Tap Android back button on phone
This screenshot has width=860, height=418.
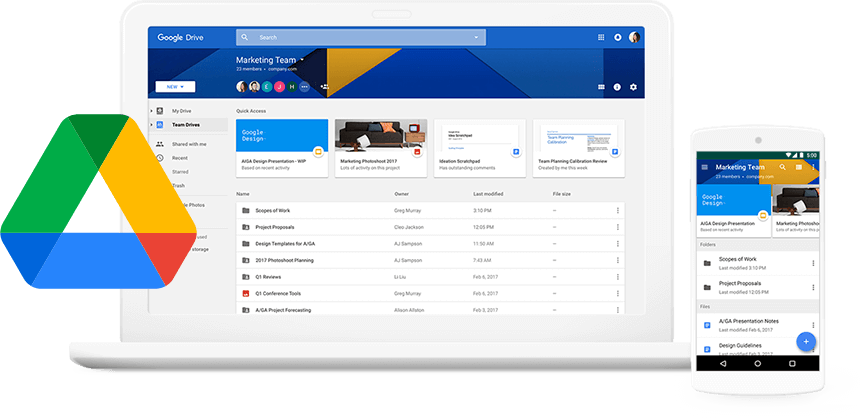click(x=723, y=363)
